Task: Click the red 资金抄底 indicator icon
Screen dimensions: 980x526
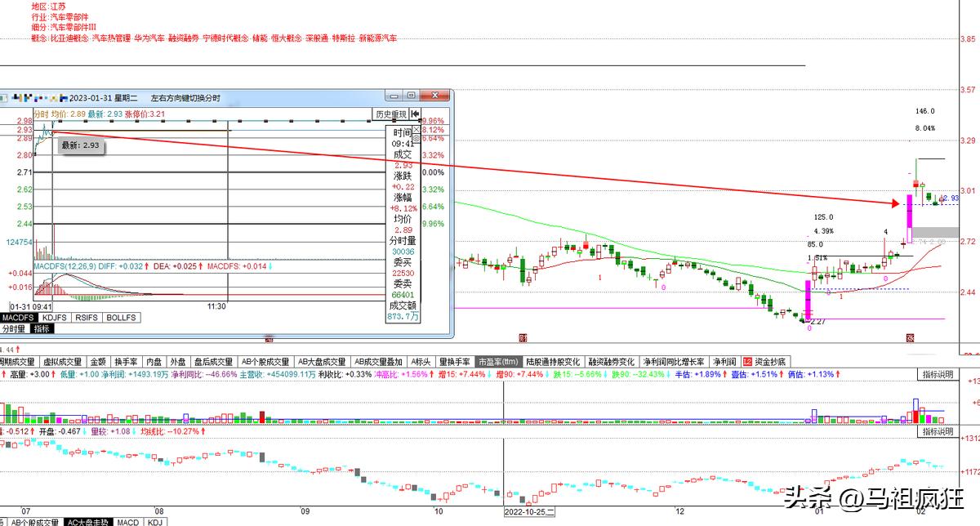Action: [746, 361]
